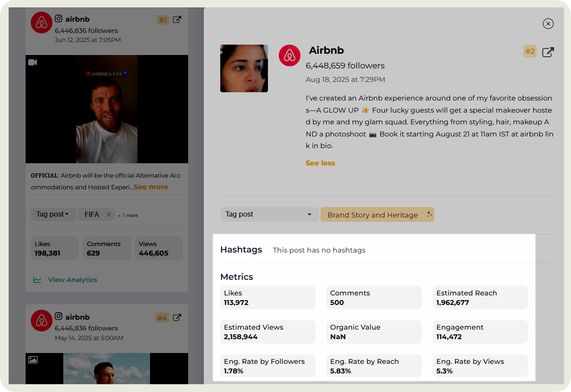Click the Airbnb logo in detail panel
Image resolution: width=571 pixels, height=392 pixels.
point(290,55)
